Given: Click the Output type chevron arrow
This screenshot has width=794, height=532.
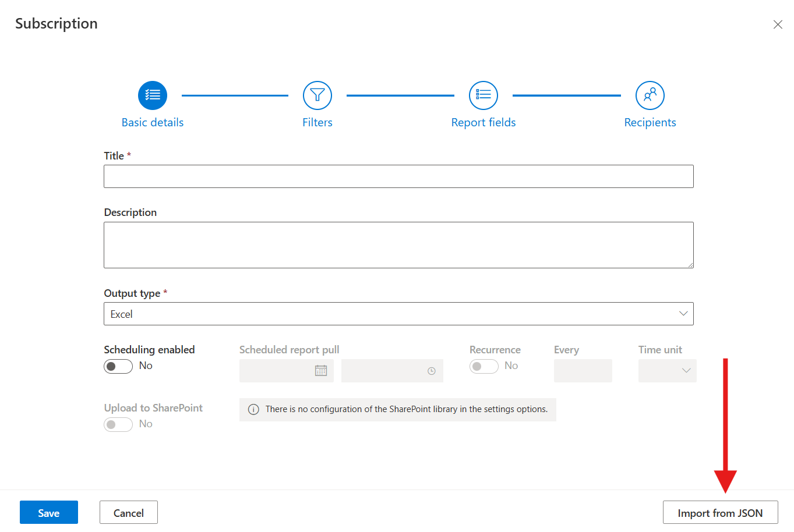Looking at the screenshot, I should (683, 314).
